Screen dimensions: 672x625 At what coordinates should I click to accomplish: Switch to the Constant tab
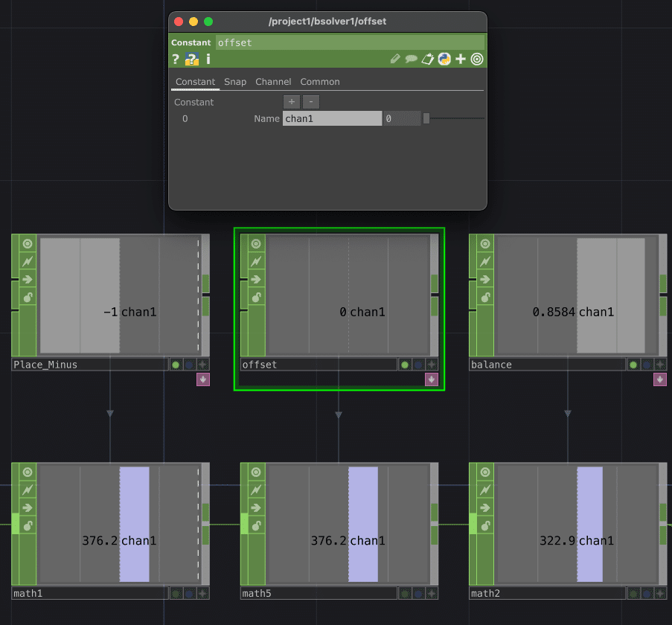tap(196, 81)
